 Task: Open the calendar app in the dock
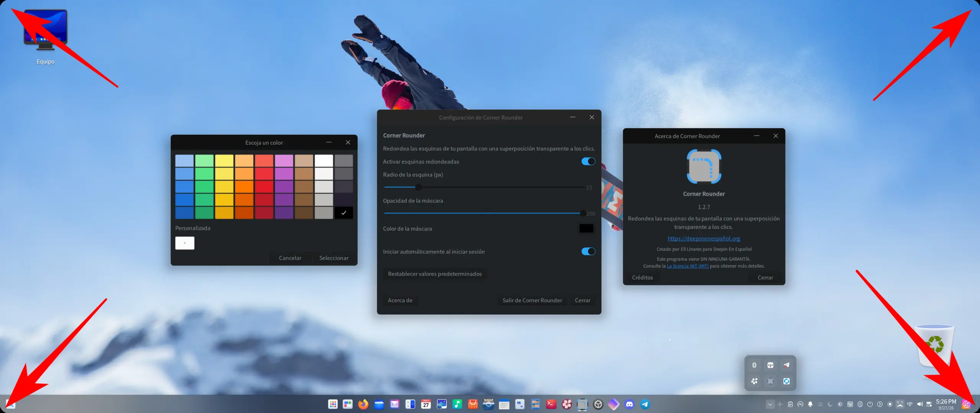pyautogui.click(x=426, y=404)
